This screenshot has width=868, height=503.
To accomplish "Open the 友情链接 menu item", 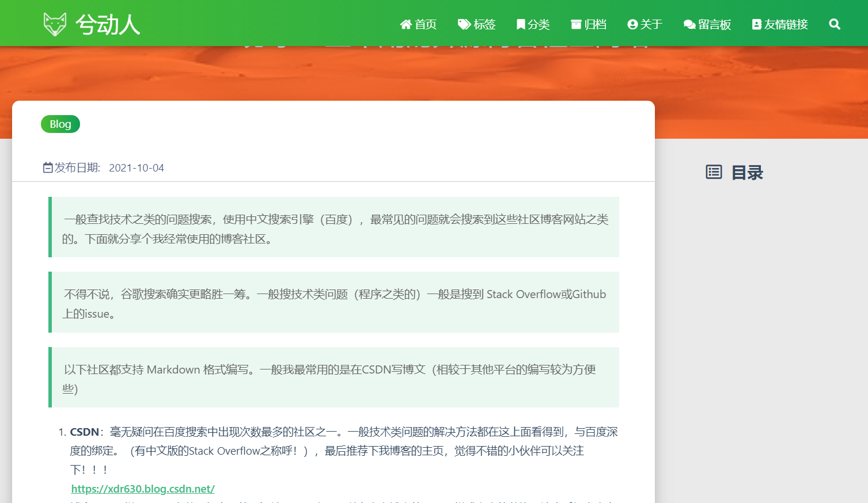I will pos(786,24).
